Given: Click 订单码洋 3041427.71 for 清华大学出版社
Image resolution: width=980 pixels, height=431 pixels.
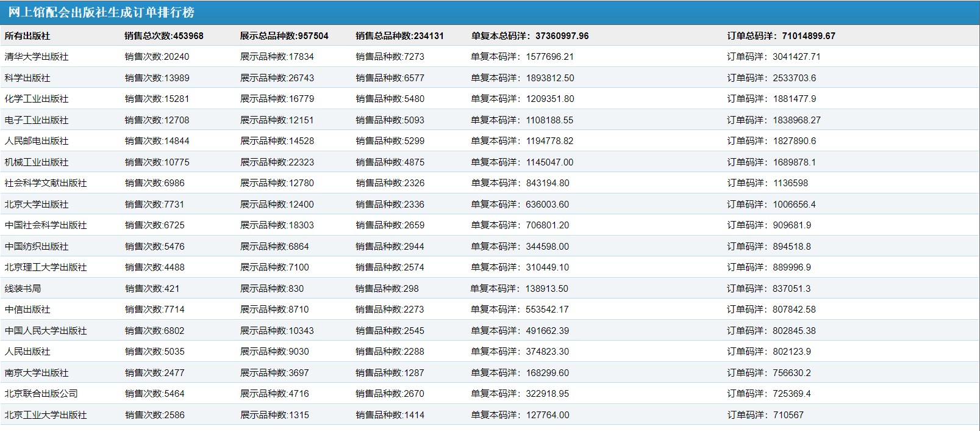Looking at the screenshot, I should coord(773,57).
